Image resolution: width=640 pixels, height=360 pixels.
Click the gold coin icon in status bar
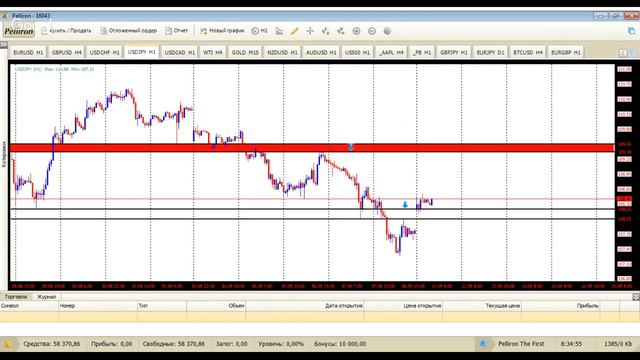8,344
